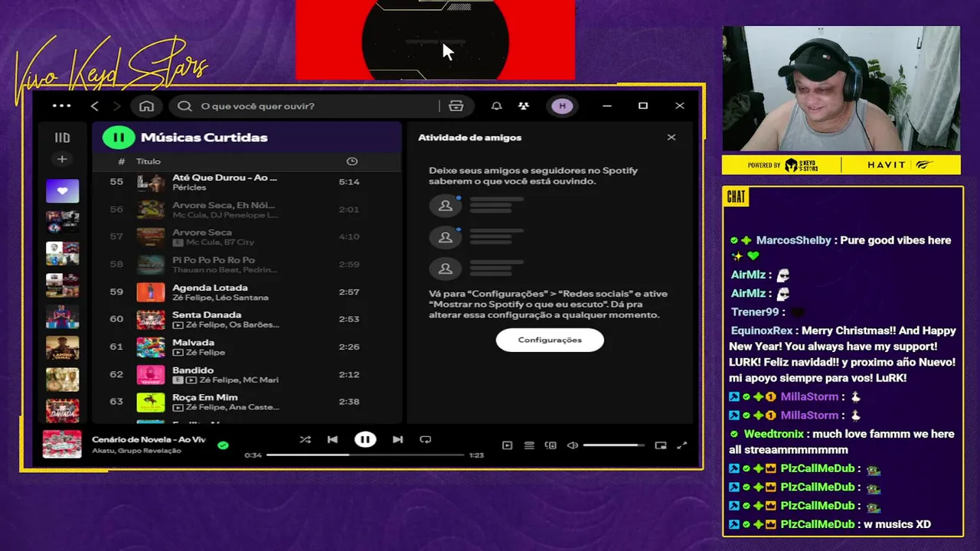Image resolution: width=980 pixels, height=551 pixels.
Task: Open the miniplayer icon
Action: coord(661,445)
